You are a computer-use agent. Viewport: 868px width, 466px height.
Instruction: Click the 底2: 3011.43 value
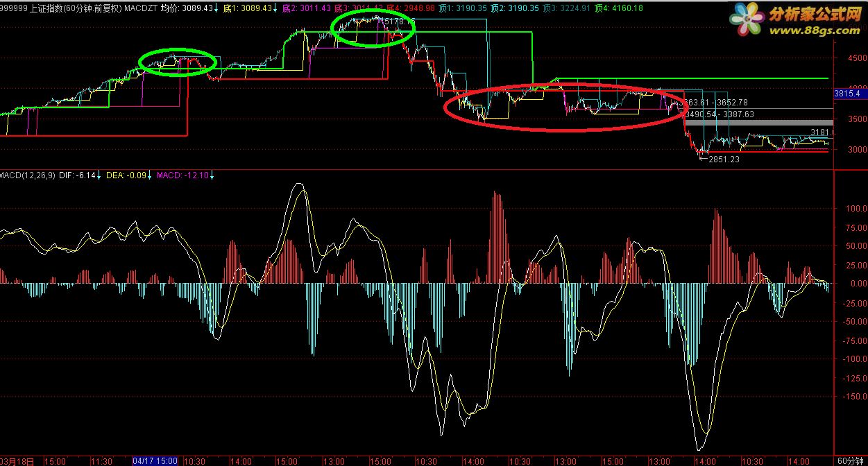click(x=306, y=8)
